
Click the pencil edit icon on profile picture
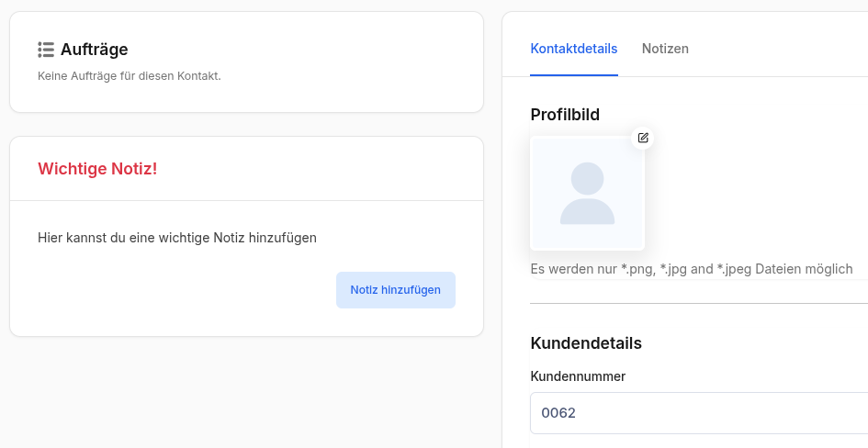tap(643, 138)
